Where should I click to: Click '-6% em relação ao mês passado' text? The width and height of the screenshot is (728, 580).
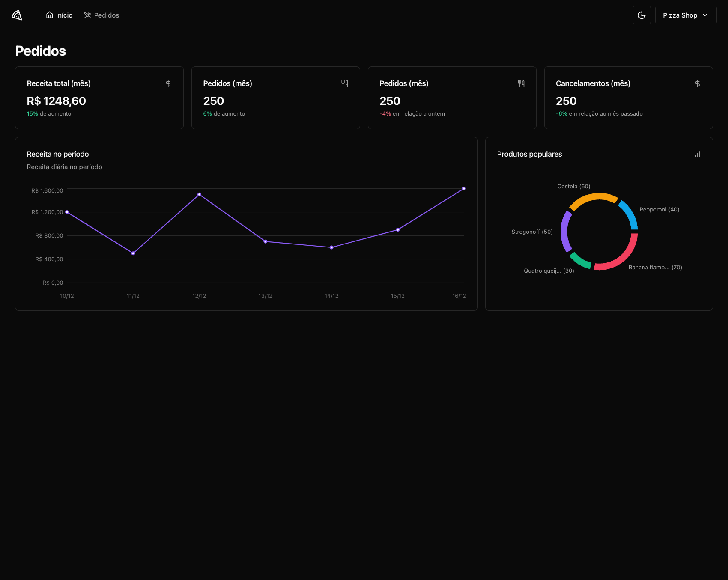point(599,114)
